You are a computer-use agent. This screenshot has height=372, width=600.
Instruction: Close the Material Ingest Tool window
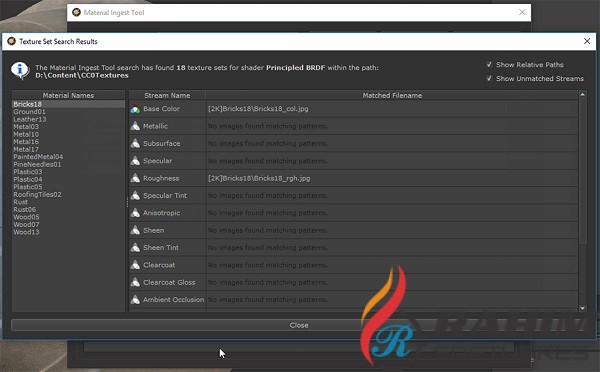522,12
